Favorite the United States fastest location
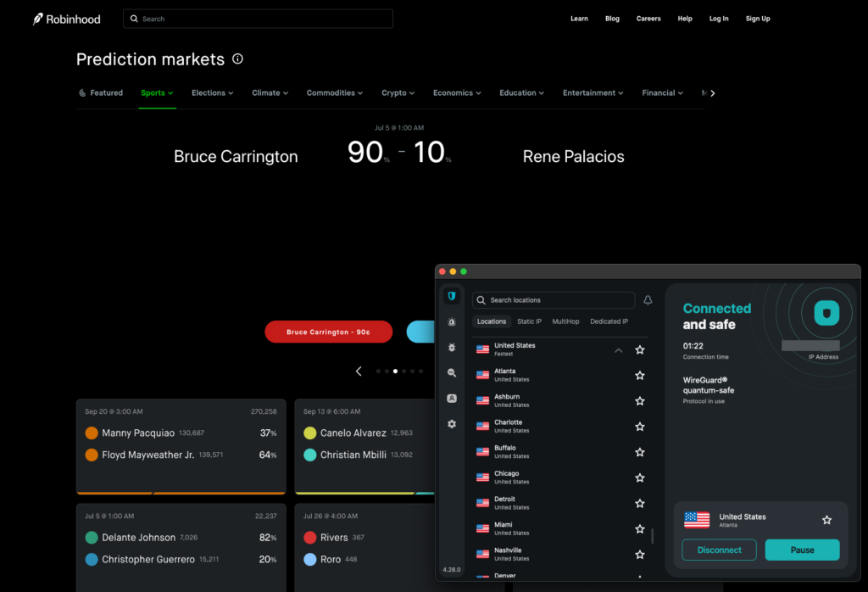 pos(640,350)
